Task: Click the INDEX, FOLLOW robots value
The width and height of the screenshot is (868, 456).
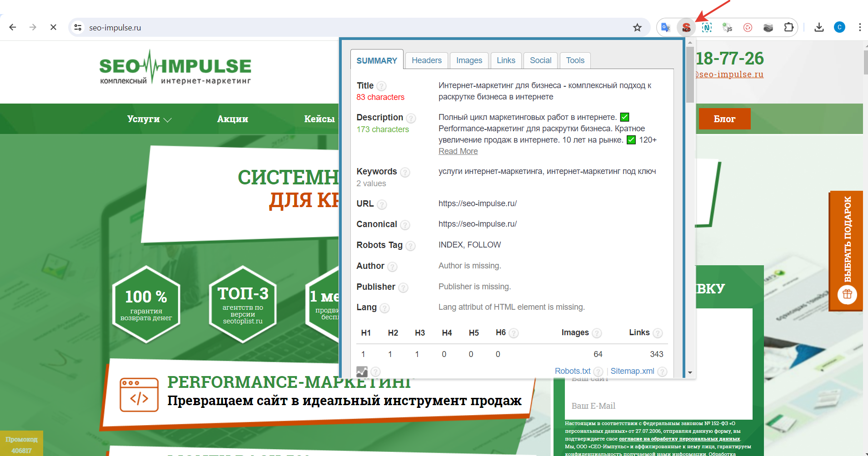Action: point(469,245)
